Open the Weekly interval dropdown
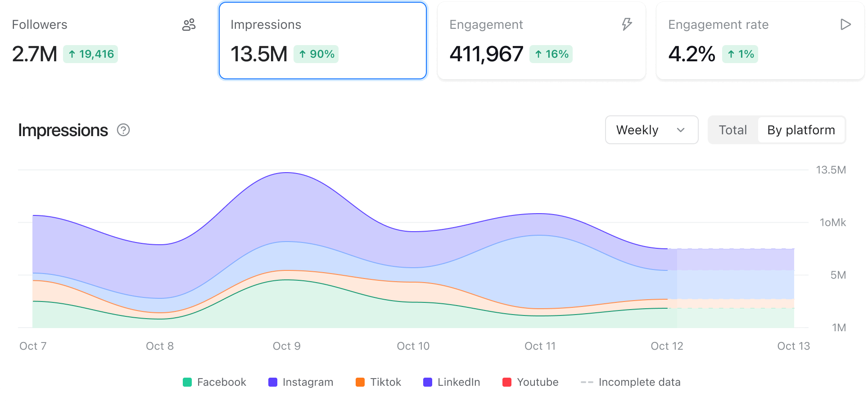Image resolution: width=868 pixels, height=411 pixels. (651, 130)
